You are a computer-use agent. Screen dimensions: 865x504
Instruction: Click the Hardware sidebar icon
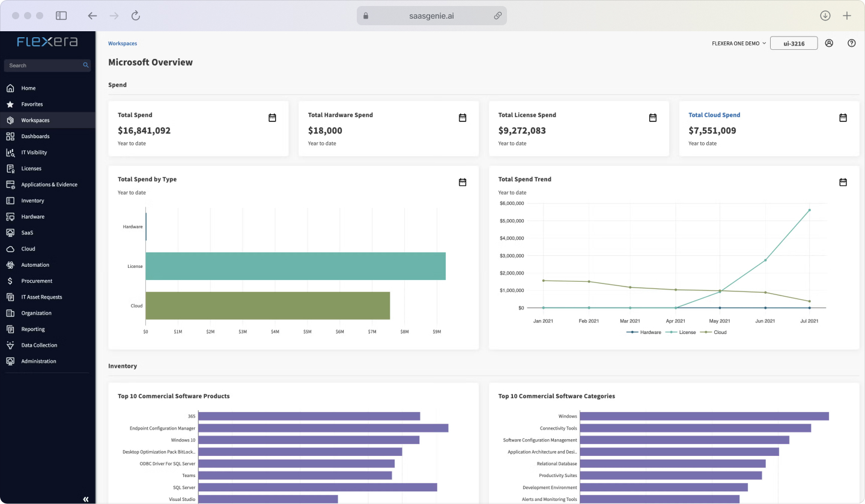click(x=10, y=217)
